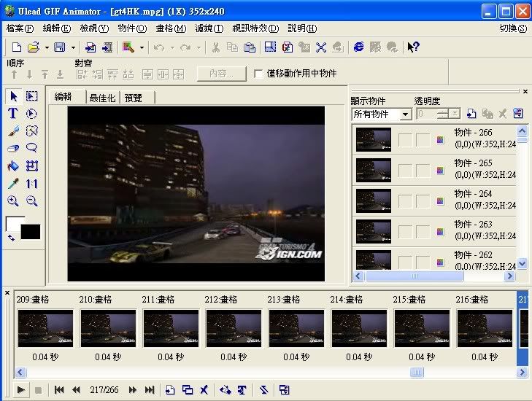Expand the Open file dropdown arrow

[x=46, y=47]
